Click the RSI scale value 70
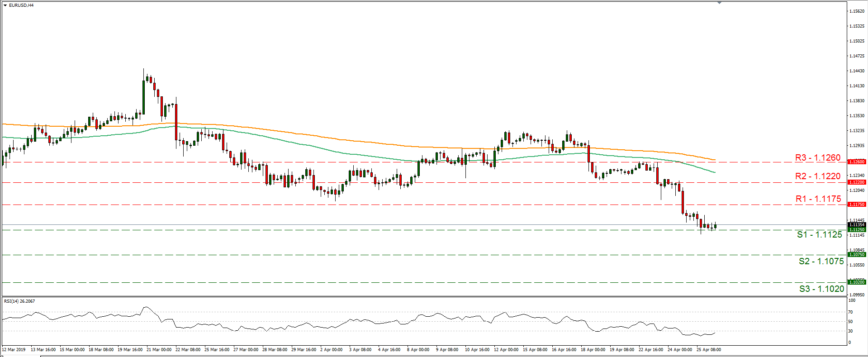868x357 pixels. [851, 312]
